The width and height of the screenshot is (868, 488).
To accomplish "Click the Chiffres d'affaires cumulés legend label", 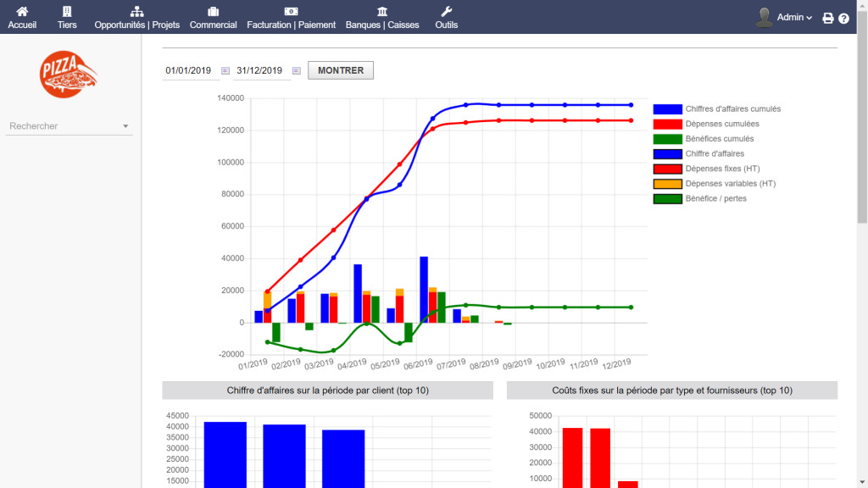I will point(733,109).
